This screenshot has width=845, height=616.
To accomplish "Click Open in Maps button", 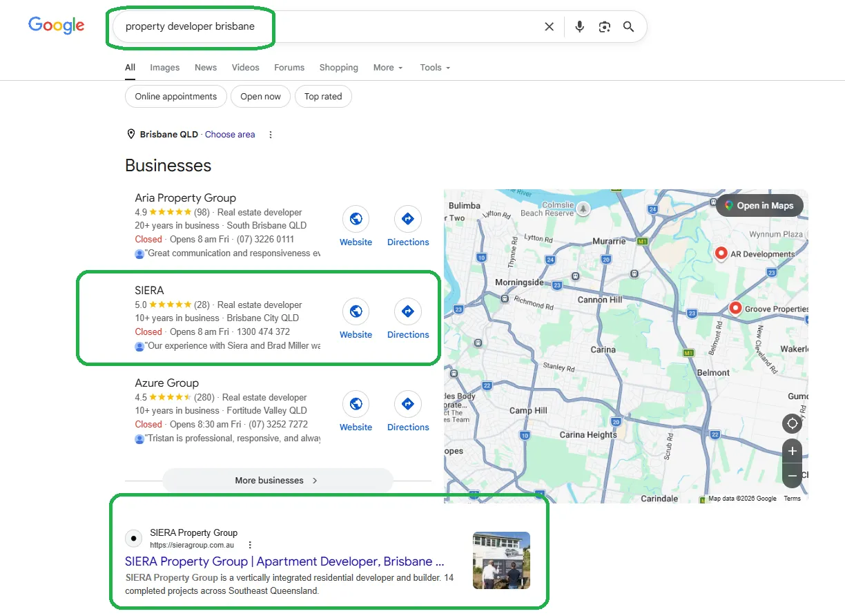I will tap(759, 205).
